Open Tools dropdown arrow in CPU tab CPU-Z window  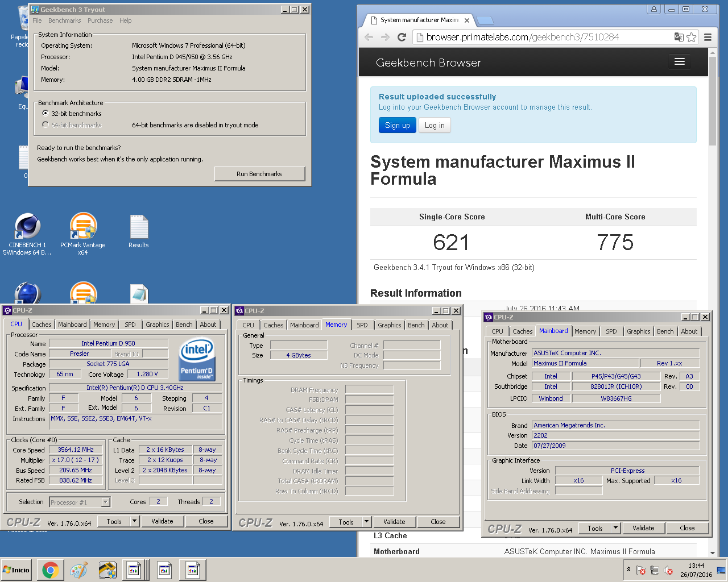coord(135,521)
